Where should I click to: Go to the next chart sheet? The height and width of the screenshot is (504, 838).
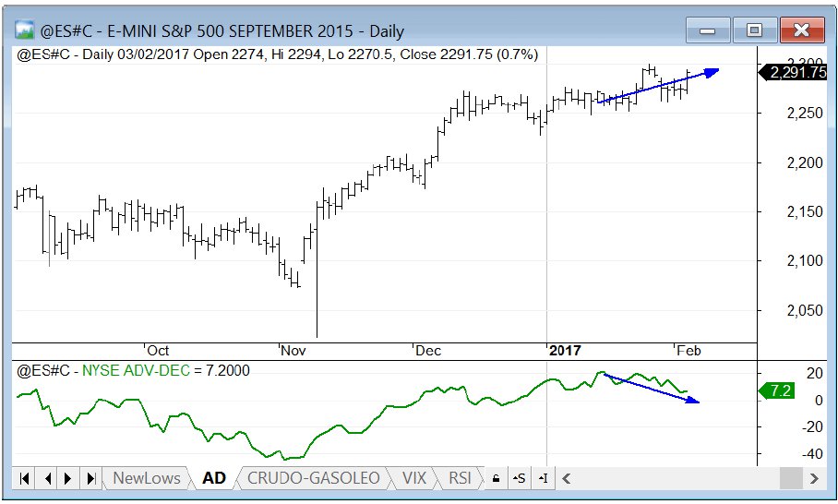pos(68,478)
